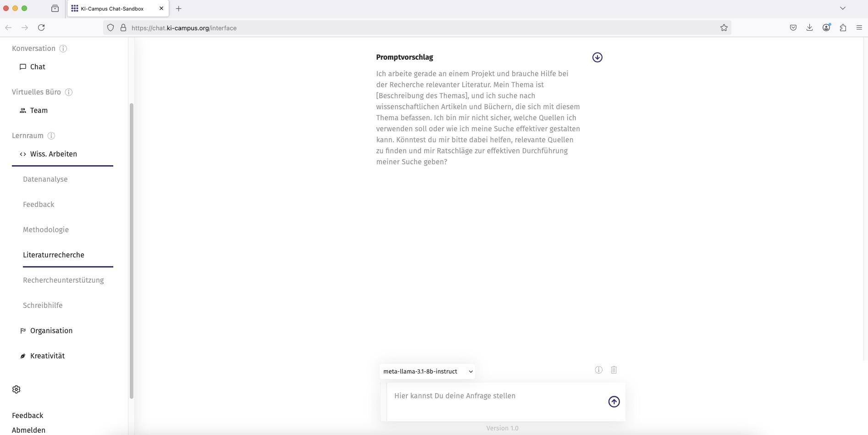Open the Chat conversation
The height and width of the screenshot is (435, 868).
tap(38, 67)
